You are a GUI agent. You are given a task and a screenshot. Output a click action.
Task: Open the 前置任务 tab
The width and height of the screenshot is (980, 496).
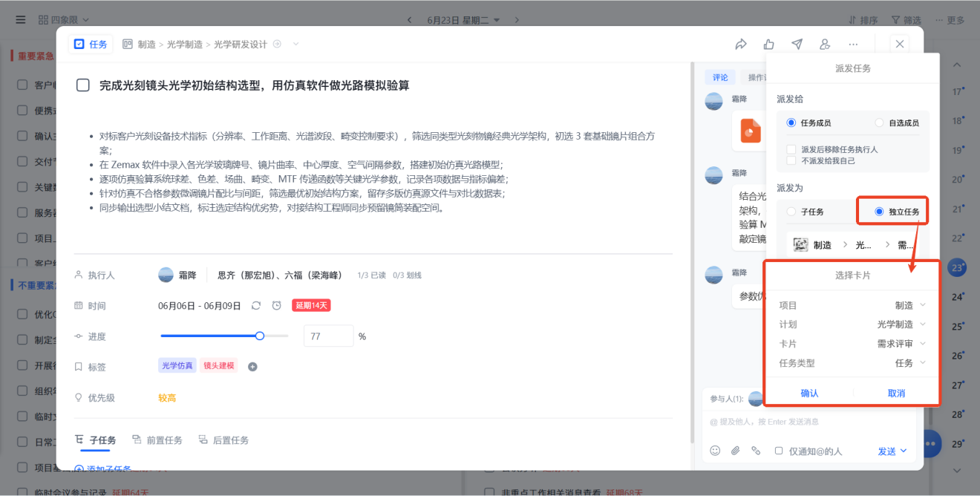tap(157, 440)
